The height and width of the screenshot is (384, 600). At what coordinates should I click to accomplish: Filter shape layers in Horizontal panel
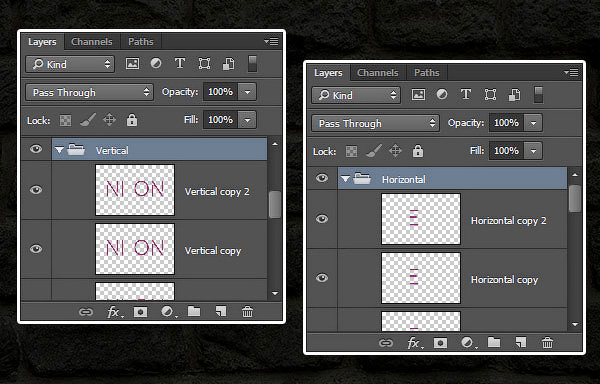(x=490, y=94)
